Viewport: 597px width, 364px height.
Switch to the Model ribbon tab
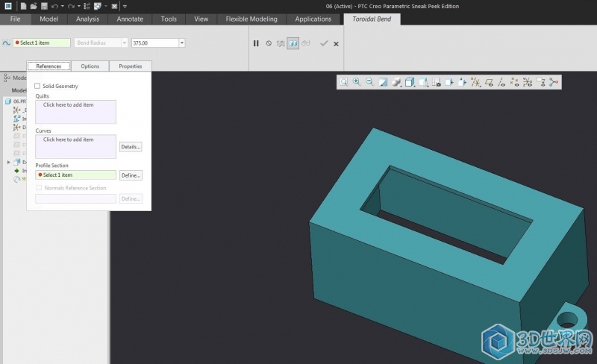(x=49, y=19)
